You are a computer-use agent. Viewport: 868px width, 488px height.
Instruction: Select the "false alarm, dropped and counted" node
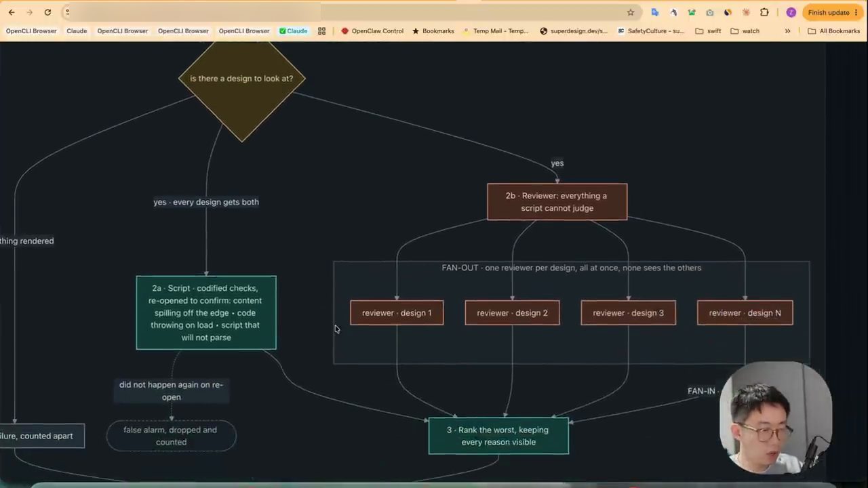tap(171, 436)
